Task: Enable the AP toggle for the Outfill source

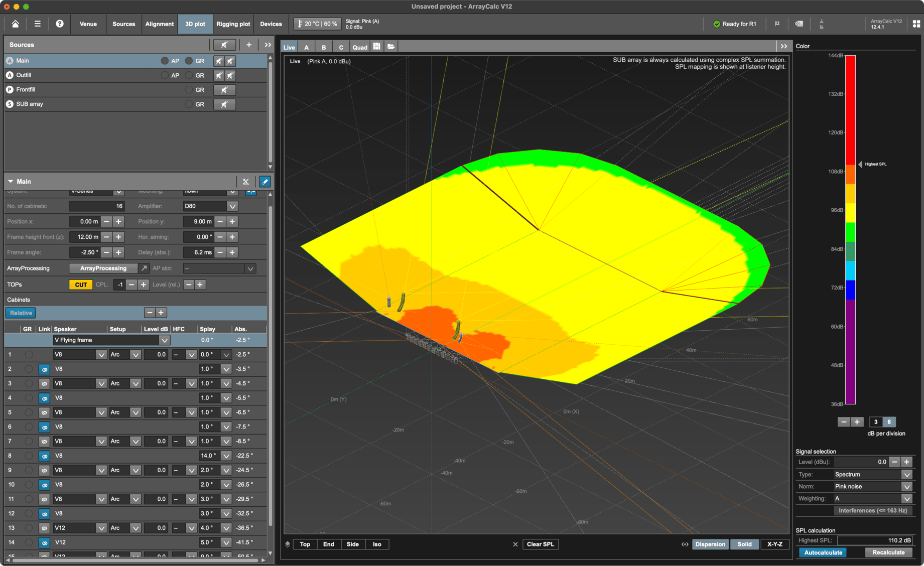Action: [165, 75]
